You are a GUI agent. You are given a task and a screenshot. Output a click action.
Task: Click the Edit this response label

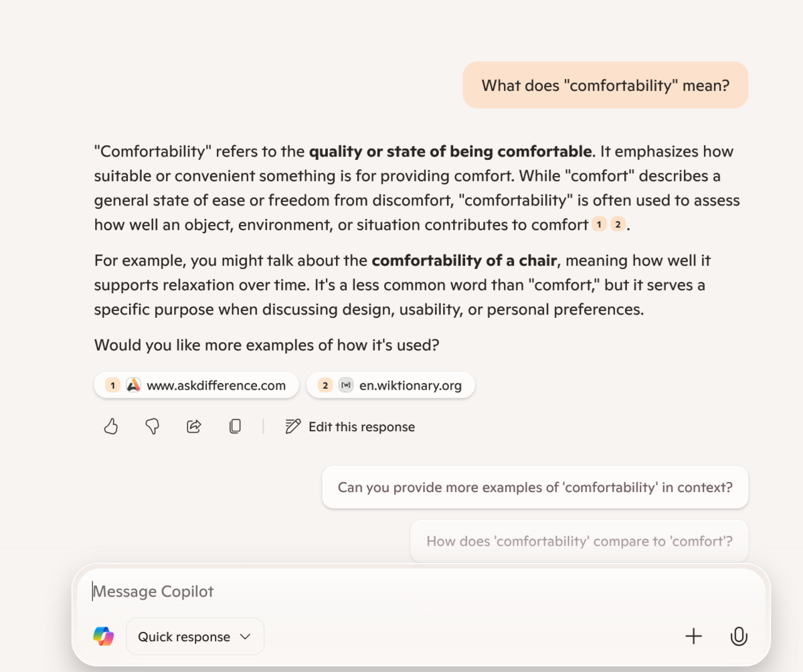click(x=361, y=427)
